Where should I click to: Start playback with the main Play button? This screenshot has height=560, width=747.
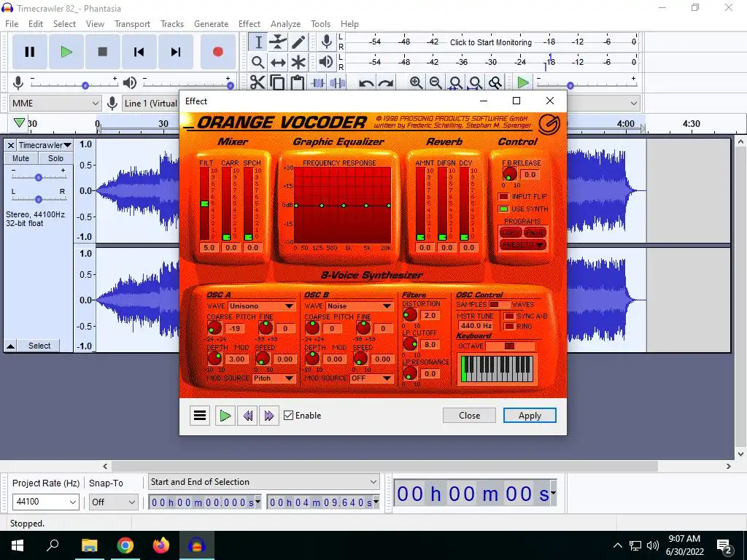click(x=66, y=52)
